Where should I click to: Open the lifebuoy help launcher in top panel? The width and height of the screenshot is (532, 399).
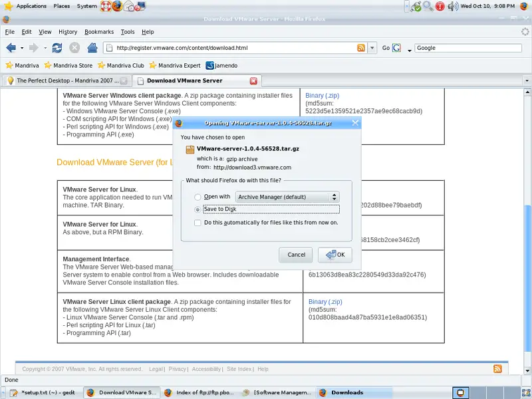(x=106, y=6)
